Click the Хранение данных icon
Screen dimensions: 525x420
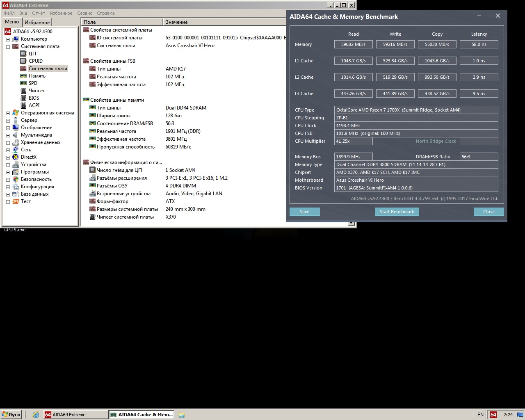click(16, 142)
